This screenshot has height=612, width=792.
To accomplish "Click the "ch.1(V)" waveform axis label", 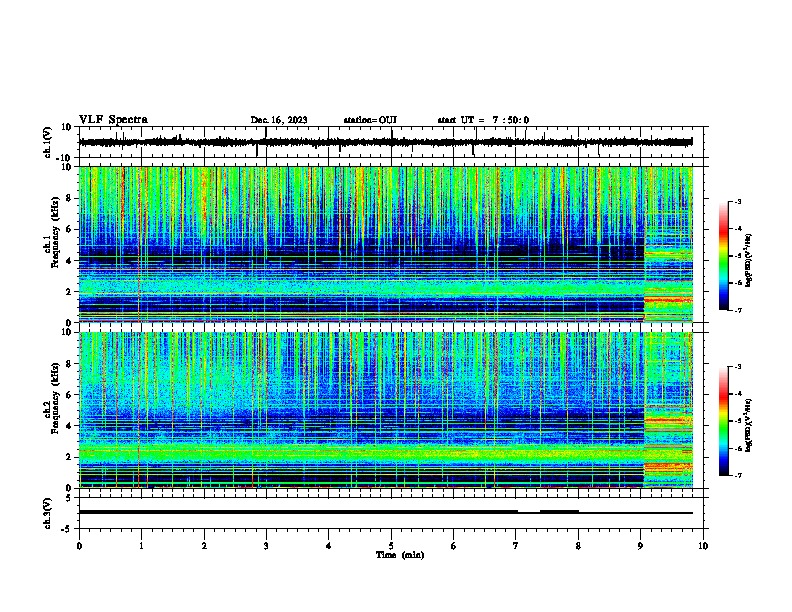I will pyautogui.click(x=48, y=142).
